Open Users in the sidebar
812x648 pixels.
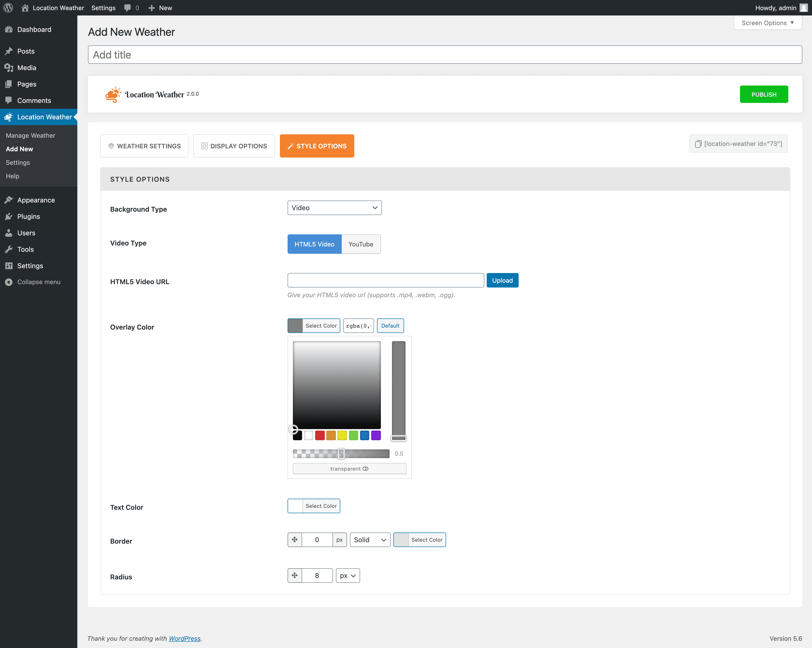click(x=38, y=233)
